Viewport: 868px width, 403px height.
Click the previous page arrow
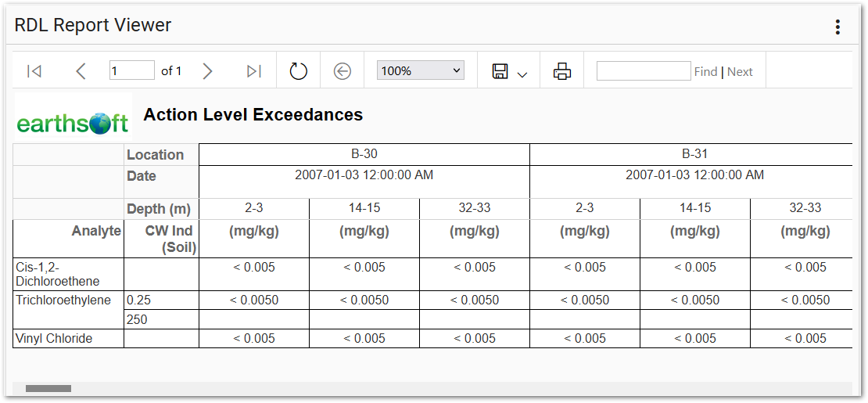81,71
